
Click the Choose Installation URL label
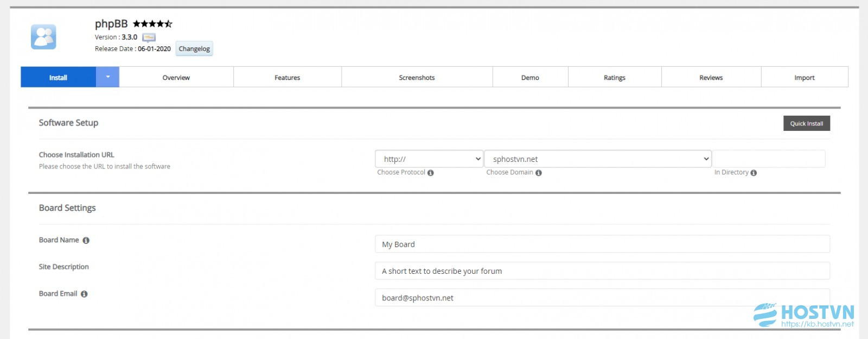pyautogui.click(x=76, y=155)
